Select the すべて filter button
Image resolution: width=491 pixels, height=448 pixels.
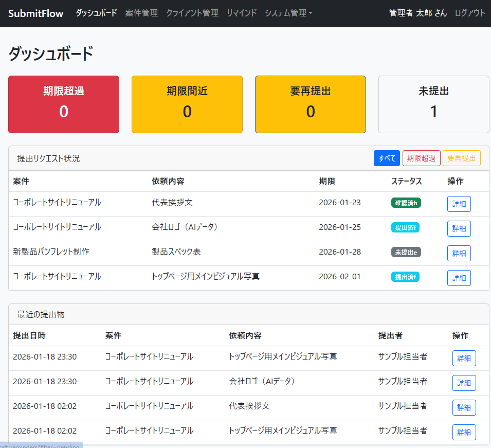(x=387, y=158)
